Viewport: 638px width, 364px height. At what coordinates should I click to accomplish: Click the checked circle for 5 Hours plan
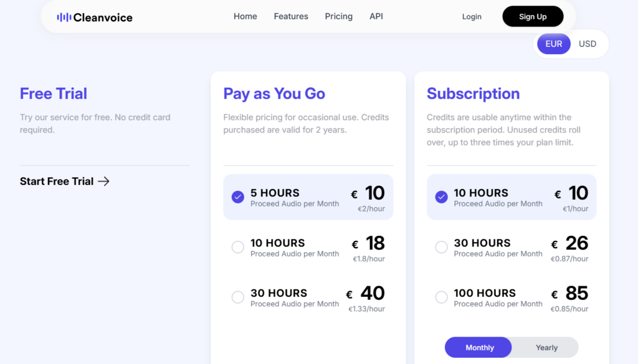(237, 197)
